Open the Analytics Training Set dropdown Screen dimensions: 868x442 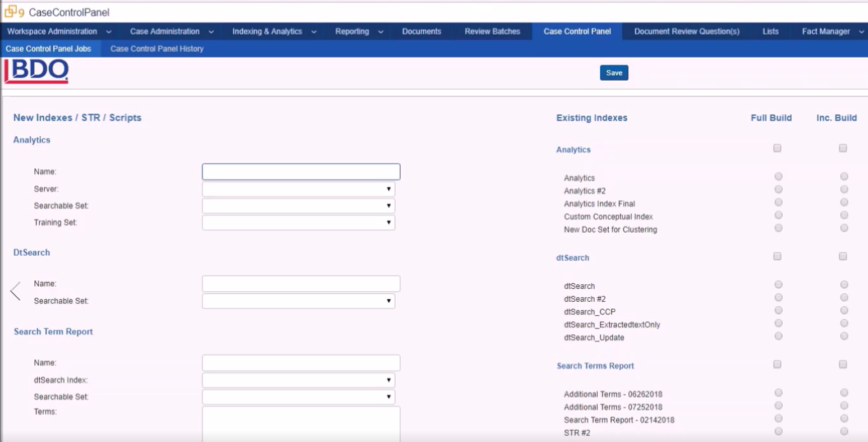point(298,223)
